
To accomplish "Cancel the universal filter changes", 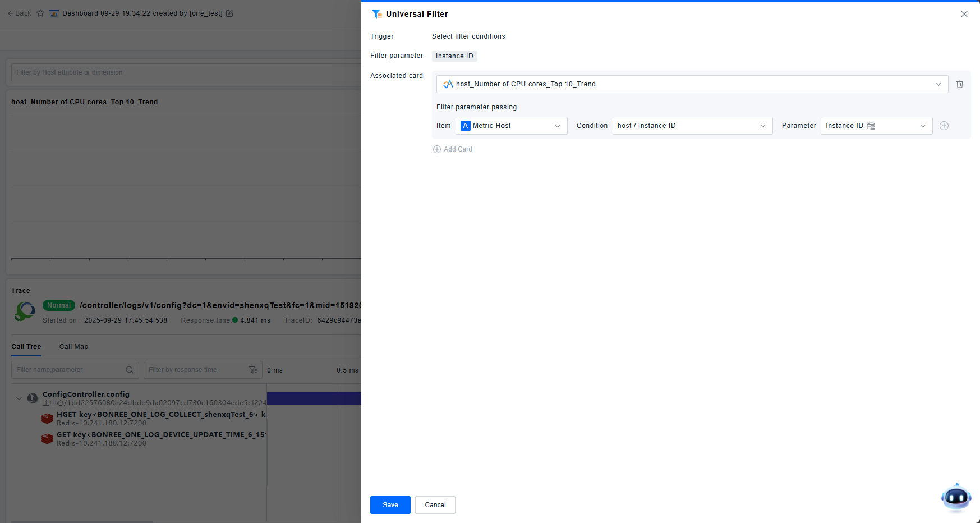I will pos(435,505).
